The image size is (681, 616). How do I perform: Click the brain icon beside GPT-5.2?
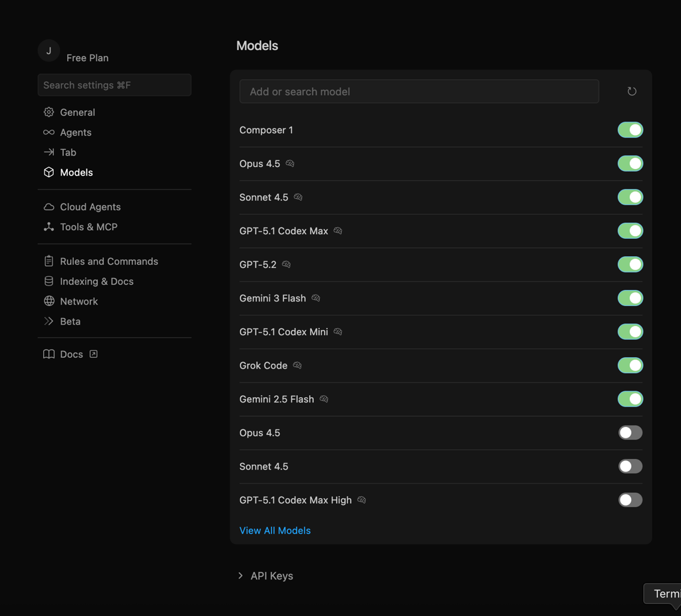click(286, 264)
